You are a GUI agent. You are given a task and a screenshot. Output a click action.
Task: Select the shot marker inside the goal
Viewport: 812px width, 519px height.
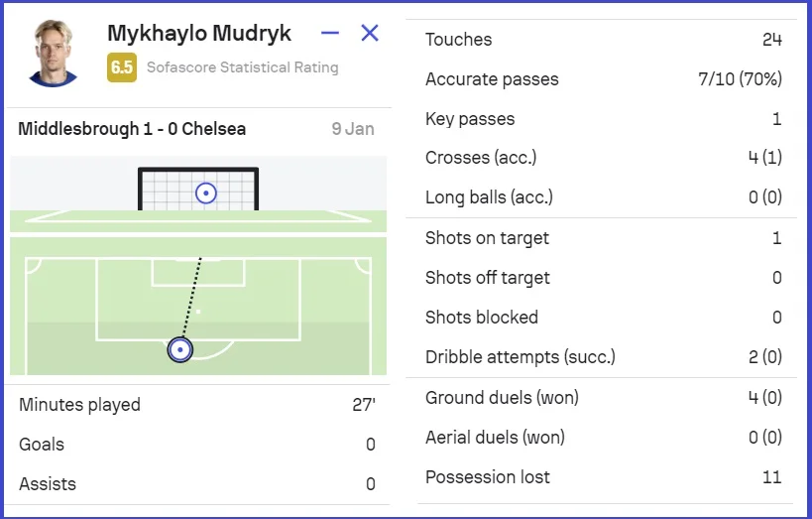[x=205, y=194]
